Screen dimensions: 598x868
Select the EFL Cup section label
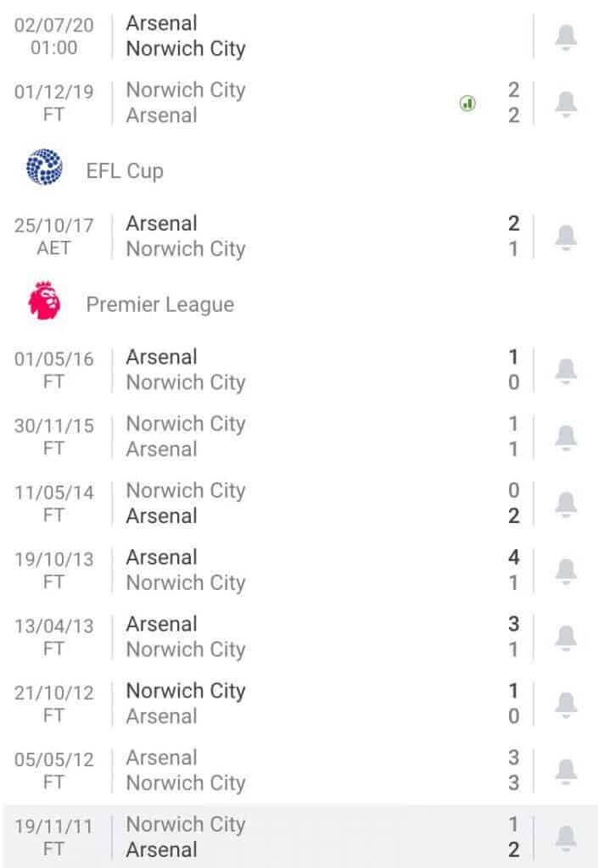click(123, 170)
